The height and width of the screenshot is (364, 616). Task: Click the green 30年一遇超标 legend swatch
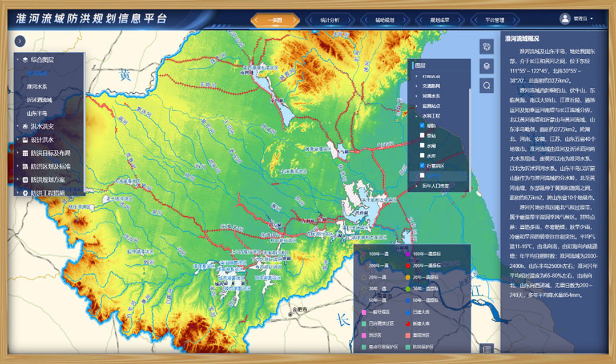(408, 289)
